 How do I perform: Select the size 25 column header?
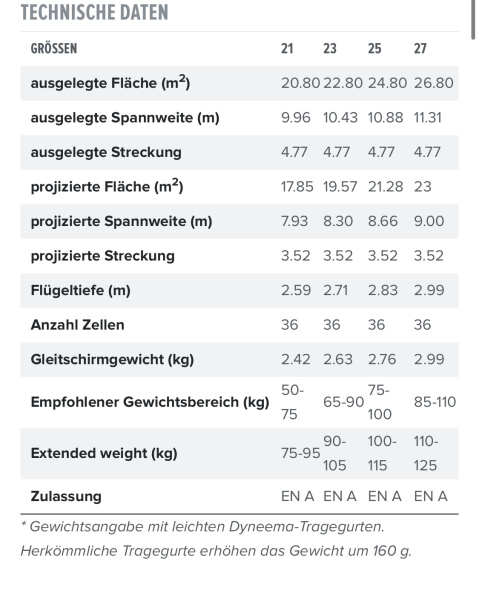(x=375, y=49)
